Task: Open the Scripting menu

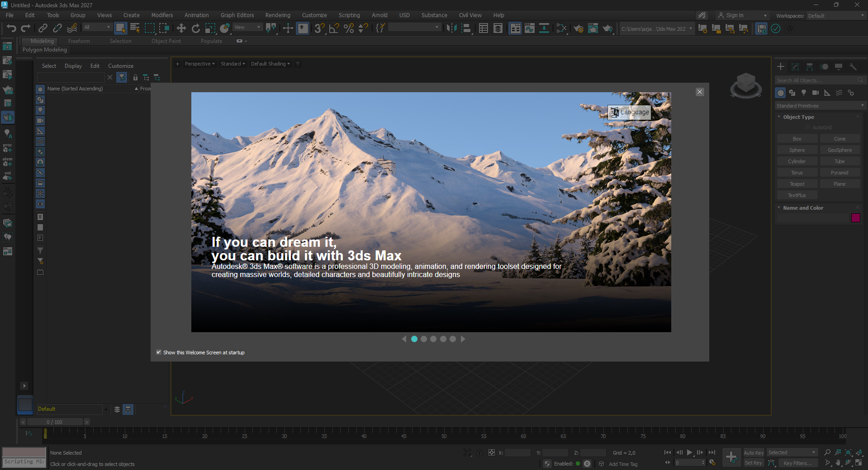Action: click(x=349, y=15)
